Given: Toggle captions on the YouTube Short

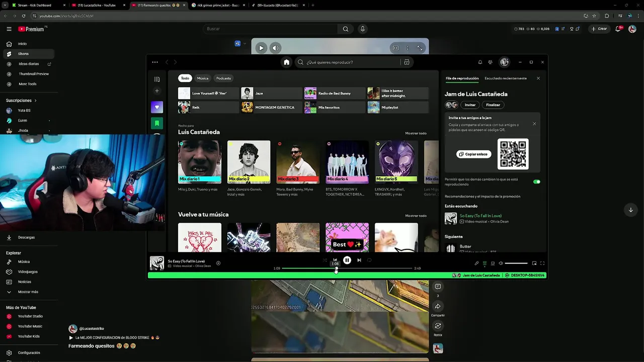Looking at the screenshot, I should pyautogui.click(x=395, y=48).
